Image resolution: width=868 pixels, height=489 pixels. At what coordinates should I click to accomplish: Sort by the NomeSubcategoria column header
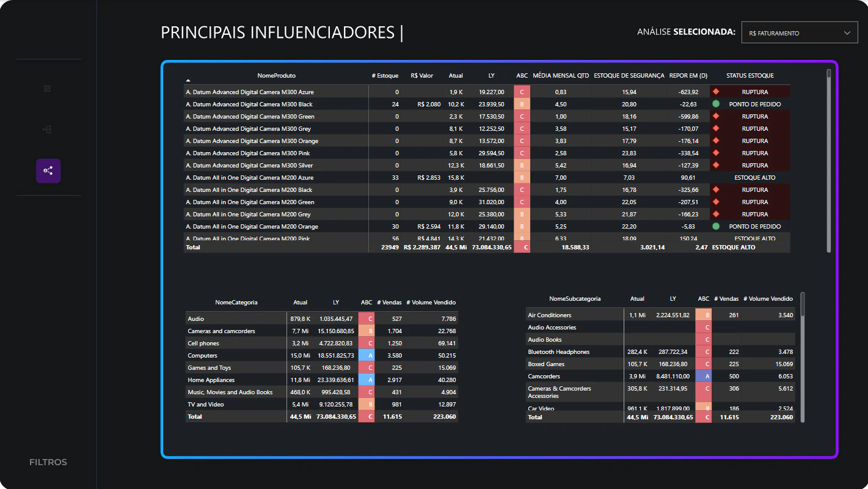click(575, 299)
